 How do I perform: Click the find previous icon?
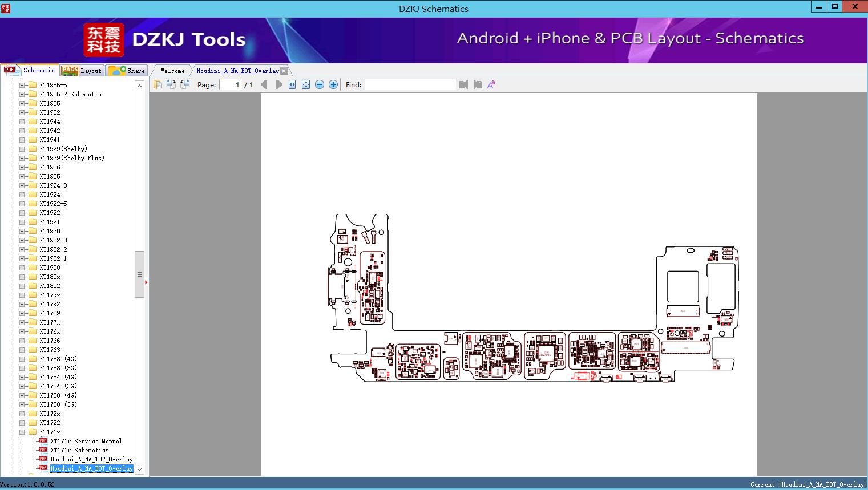click(463, 84)
